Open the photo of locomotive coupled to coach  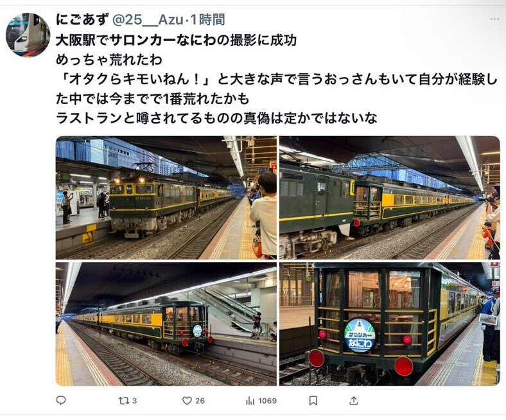[x=390, y=198]
